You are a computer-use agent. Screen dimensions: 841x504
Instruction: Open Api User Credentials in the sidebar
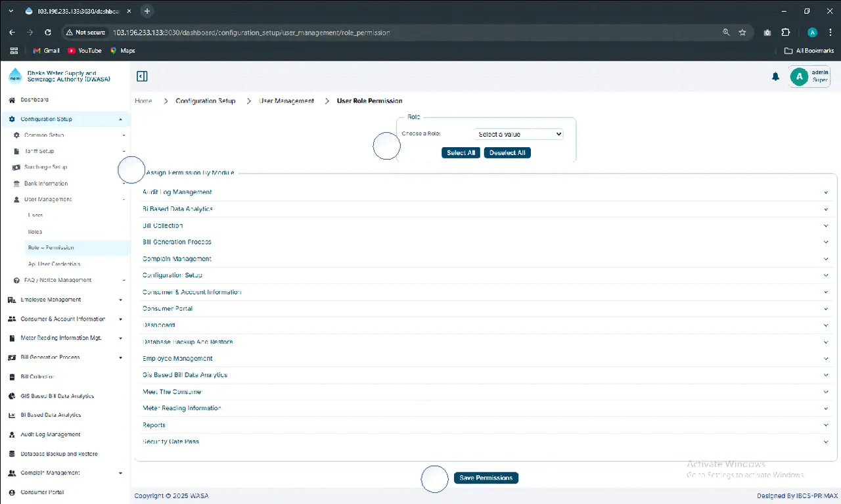tap(54, 264)
